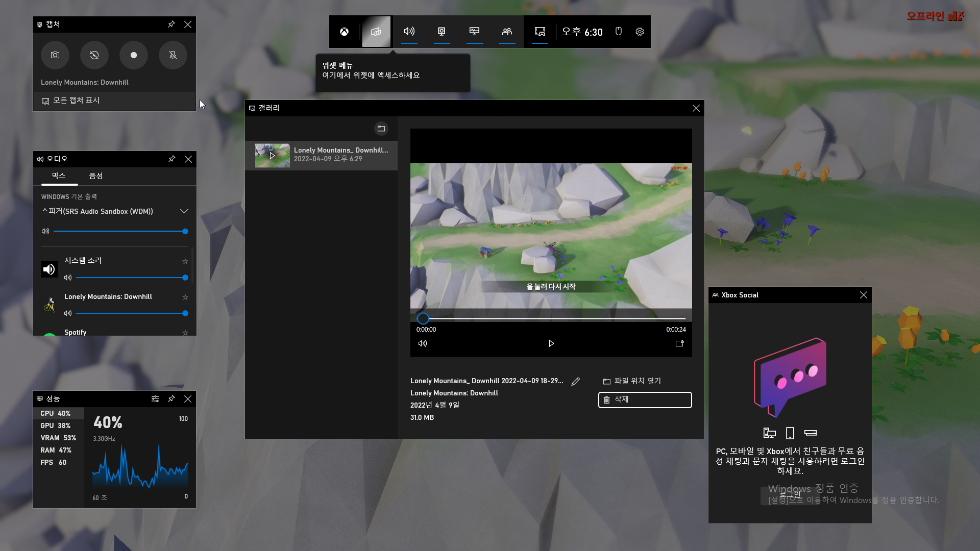Switch to the 음성 tab
Image resolution: width=980 pixels, height=551 pixels.
[96, 176]
